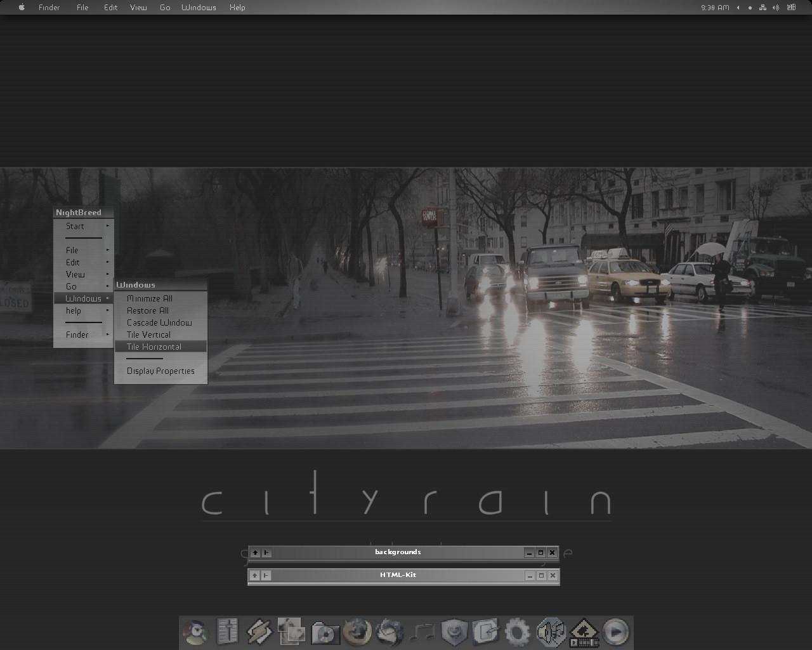This screenshot has width=812, height=650.
Task: Expand the View submenu in NightBreed menu
Action: [x=84, y=274]
